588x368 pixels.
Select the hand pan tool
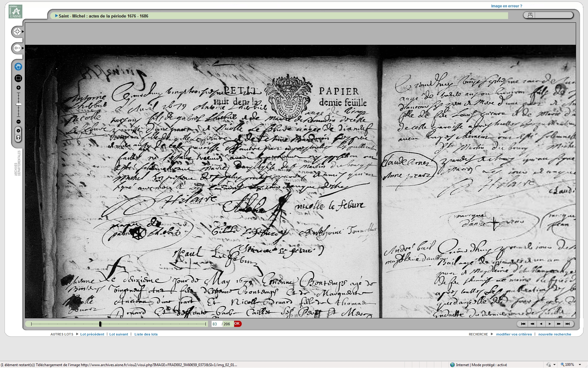click(18, 67)
